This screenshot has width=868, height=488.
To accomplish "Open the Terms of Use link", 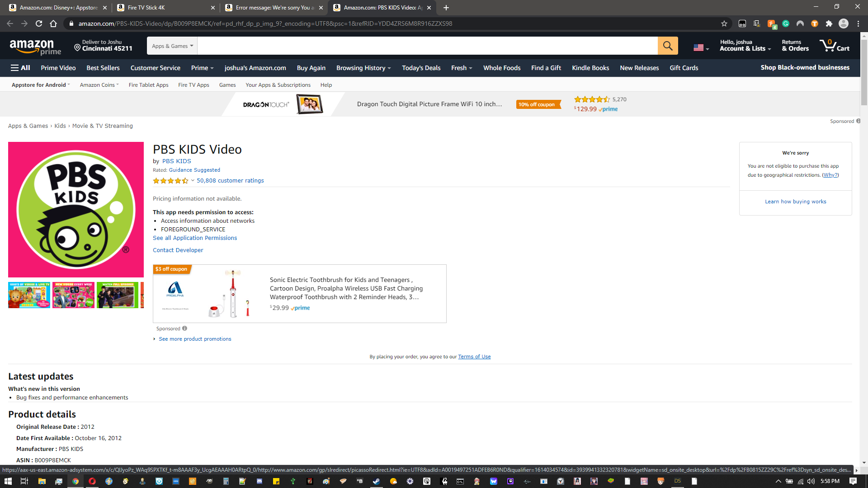I will point(474,357).
